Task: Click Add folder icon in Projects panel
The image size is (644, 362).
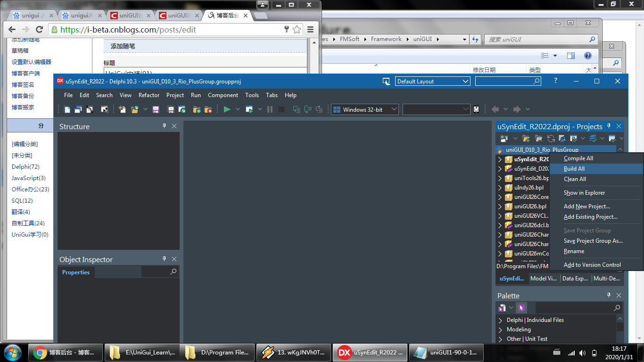Action: point(526,138)
